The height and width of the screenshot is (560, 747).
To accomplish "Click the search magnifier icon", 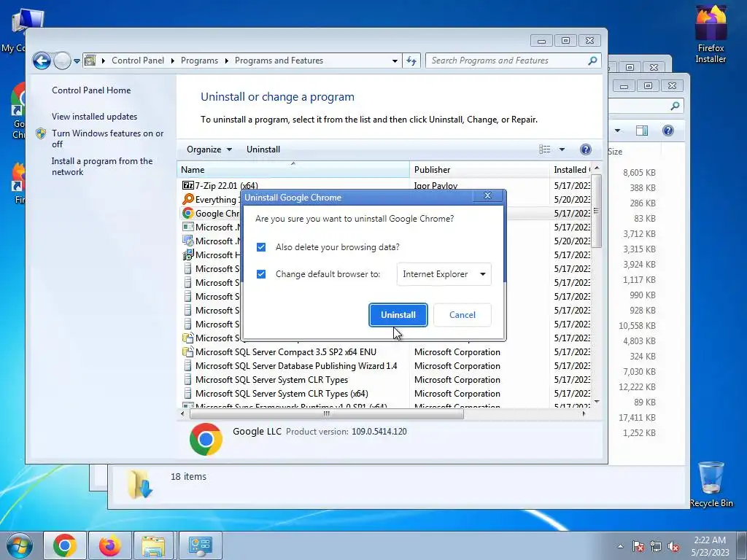I will click(x=592, y=61).
